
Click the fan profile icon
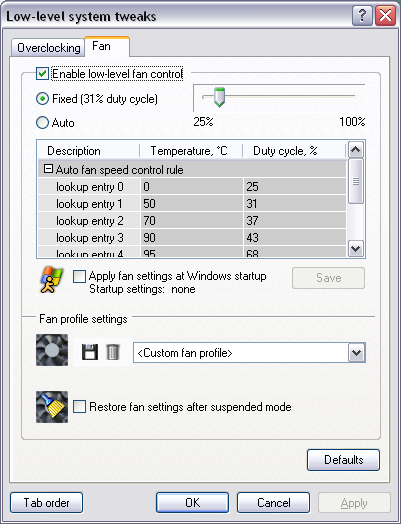click(x=52, y=350)
